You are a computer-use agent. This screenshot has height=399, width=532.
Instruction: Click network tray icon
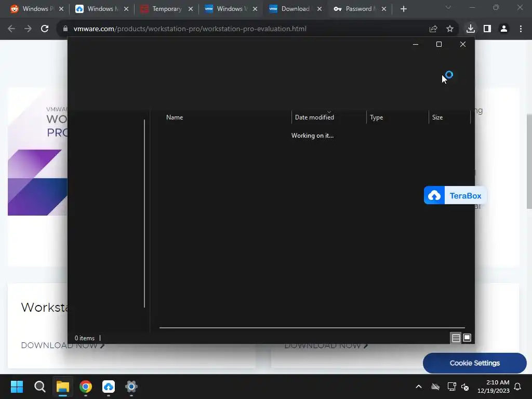click(x=451, y=387)
